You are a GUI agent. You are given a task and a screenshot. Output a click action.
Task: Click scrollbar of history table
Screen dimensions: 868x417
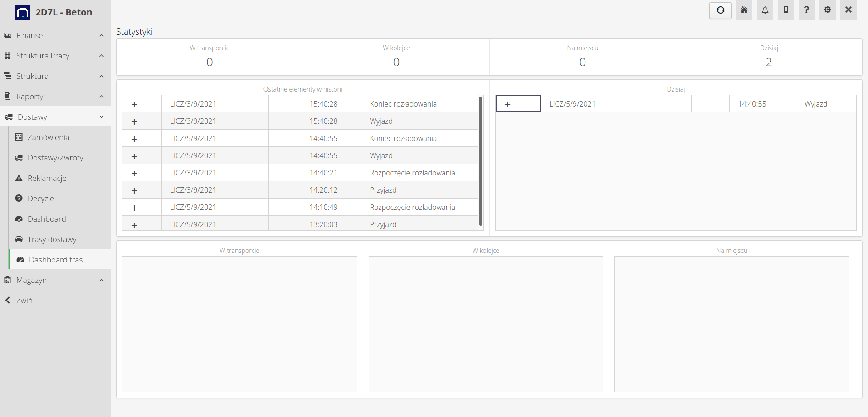[481, 161]
